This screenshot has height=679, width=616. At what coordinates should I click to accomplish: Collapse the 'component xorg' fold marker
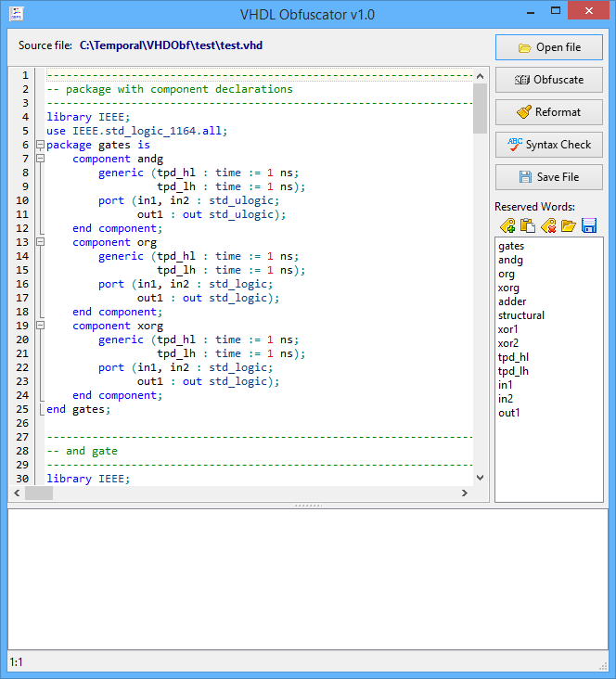40,326
